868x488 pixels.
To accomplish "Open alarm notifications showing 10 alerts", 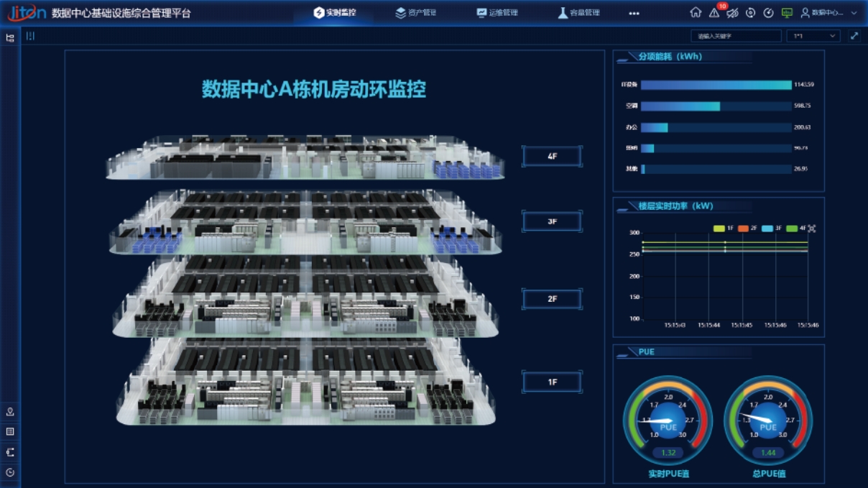I will point(714,13).
